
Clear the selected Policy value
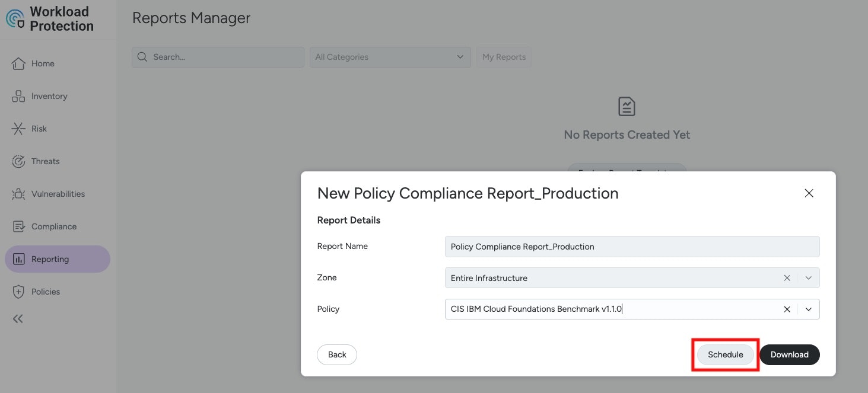click(x=787, y=309)
